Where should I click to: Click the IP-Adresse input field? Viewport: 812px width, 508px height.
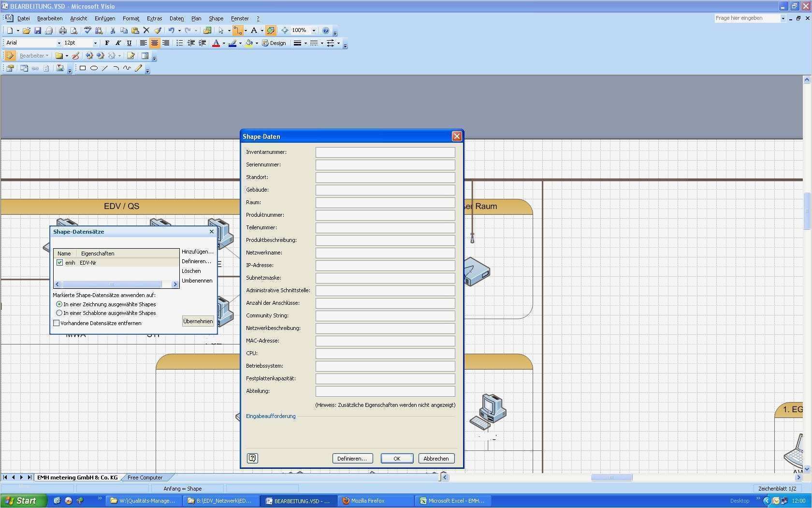click(385, 266)
